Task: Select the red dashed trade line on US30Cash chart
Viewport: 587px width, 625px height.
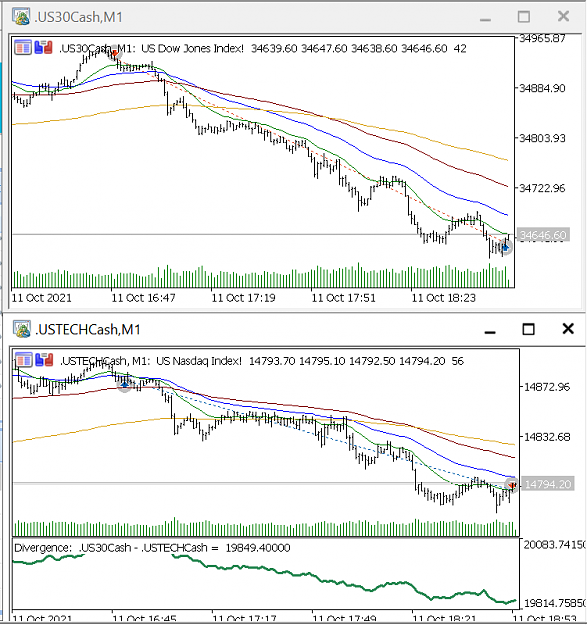Action: [311, 150]
